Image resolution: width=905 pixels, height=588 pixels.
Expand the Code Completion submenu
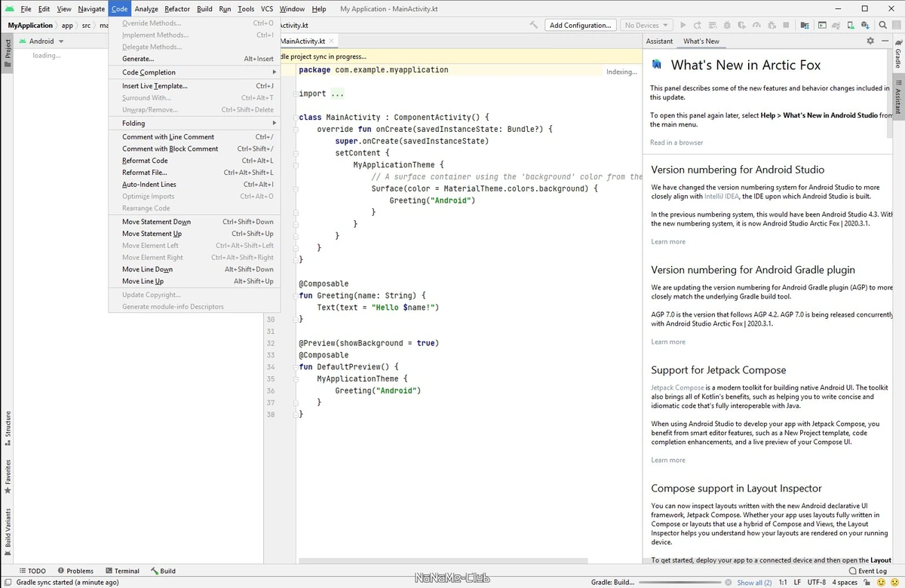pyautogui.click(x=195, y=72)
